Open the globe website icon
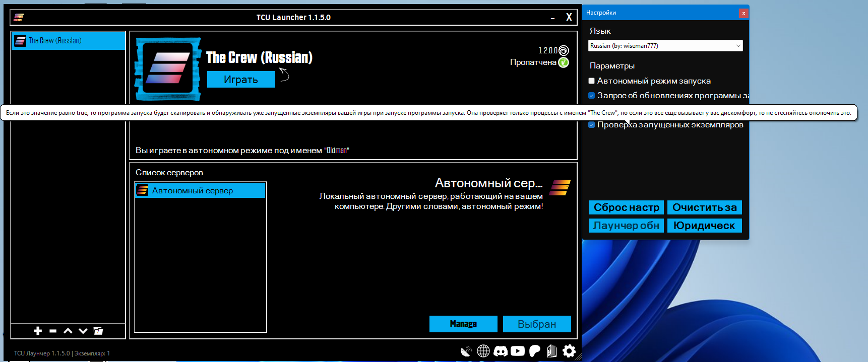 click(483, 351)
